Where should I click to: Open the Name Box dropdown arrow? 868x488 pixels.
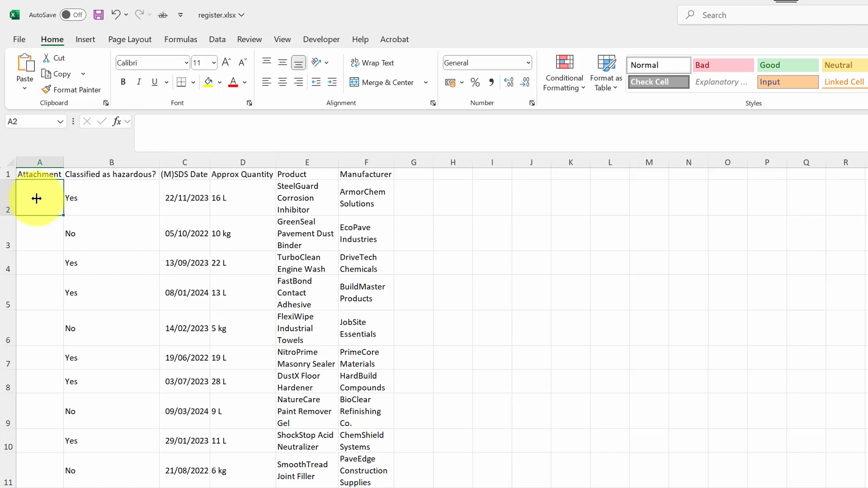point(60,122)
